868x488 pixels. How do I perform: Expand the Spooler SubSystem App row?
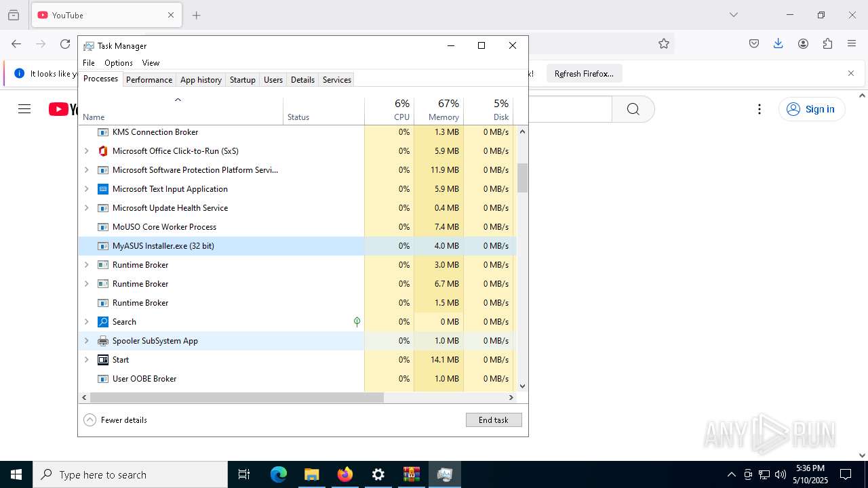point(86,341)
